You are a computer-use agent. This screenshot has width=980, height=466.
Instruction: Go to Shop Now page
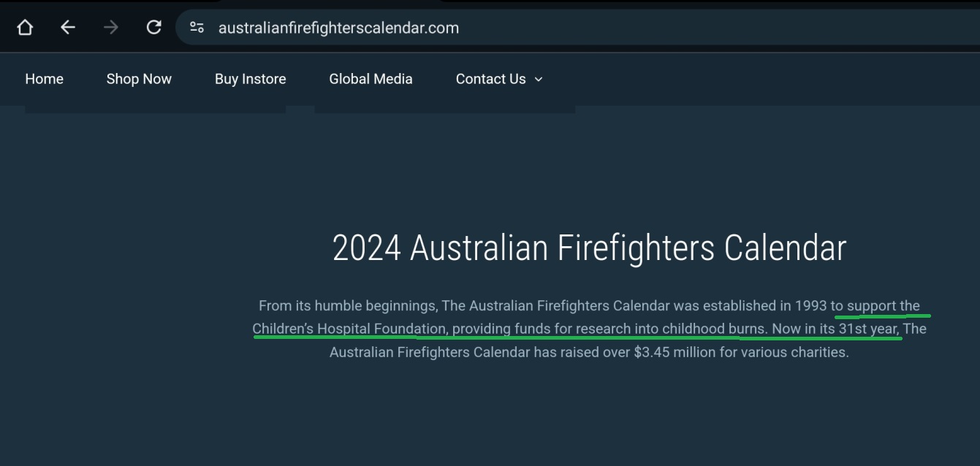(x=139, y=79)
